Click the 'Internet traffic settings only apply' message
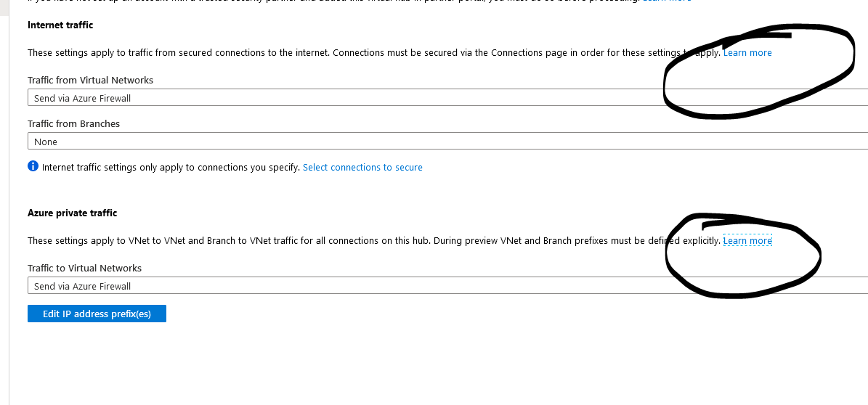Screen dimensions: 868x405 [x=171, y=168]
